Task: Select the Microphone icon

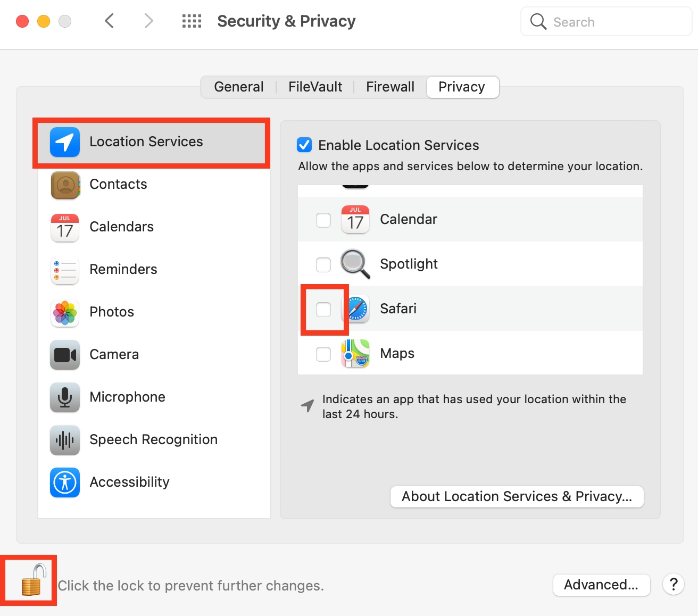Action: [64, 397]
